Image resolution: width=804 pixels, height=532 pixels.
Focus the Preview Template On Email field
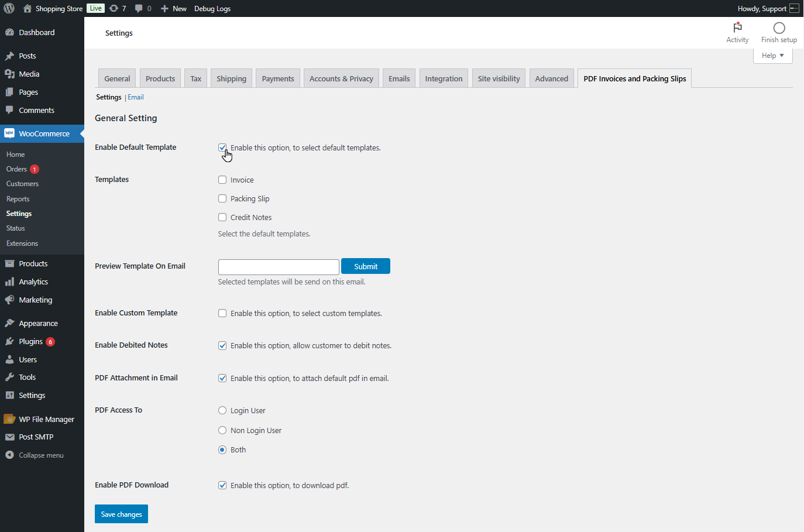[279, 267]
